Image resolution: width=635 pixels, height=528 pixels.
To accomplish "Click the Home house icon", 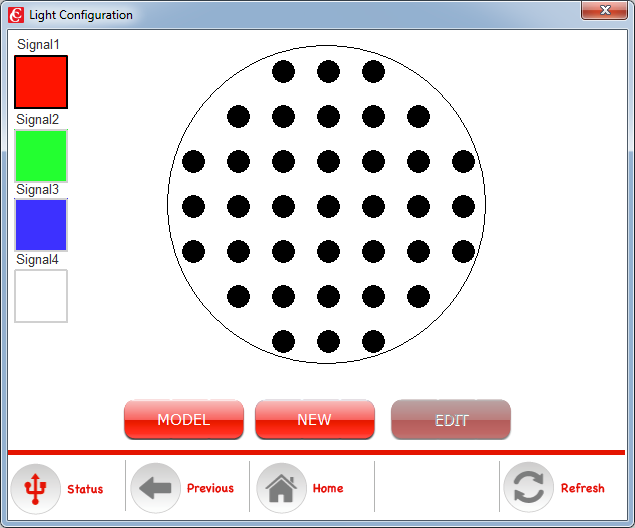I will (281, 488).
